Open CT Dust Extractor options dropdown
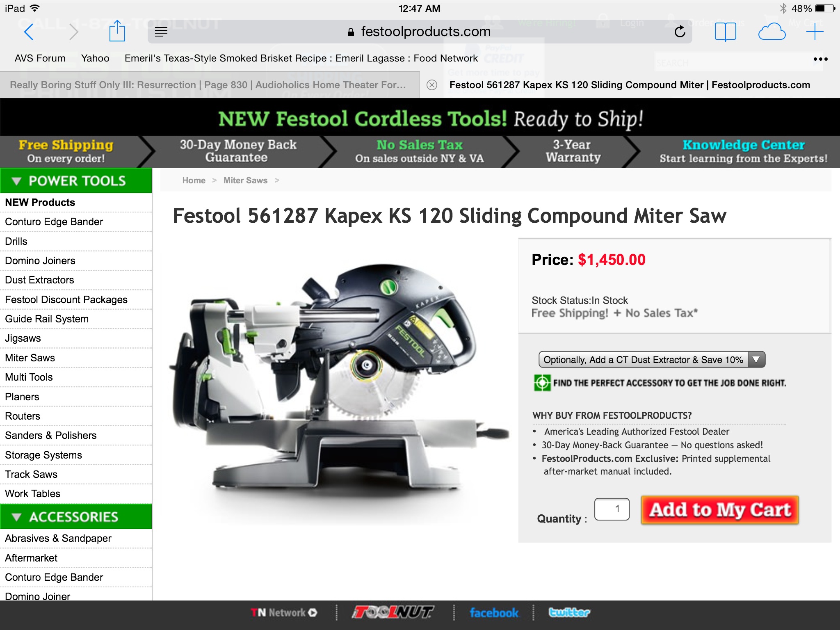The width and height of the screenshot is (840, 630). (652, 360)
